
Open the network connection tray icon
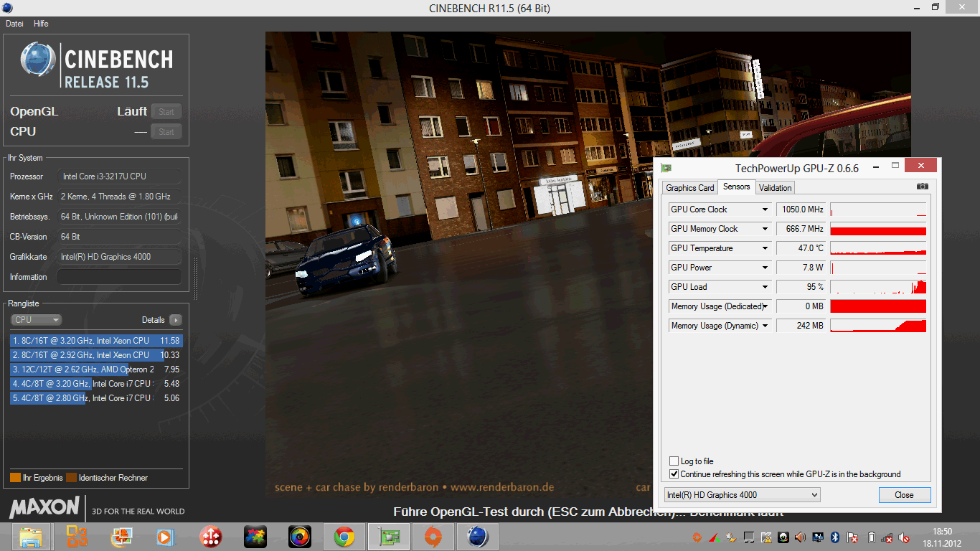pyautogui.click(x=887, y=537)
